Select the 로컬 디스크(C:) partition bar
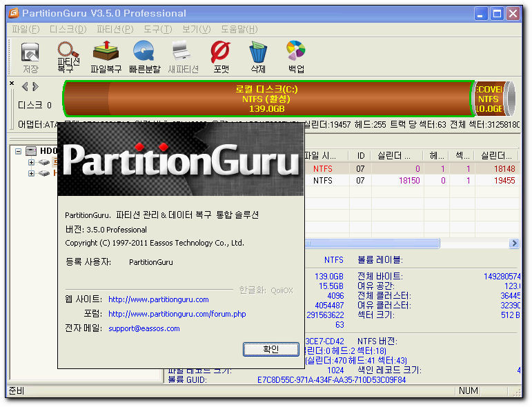 [267, 99]
